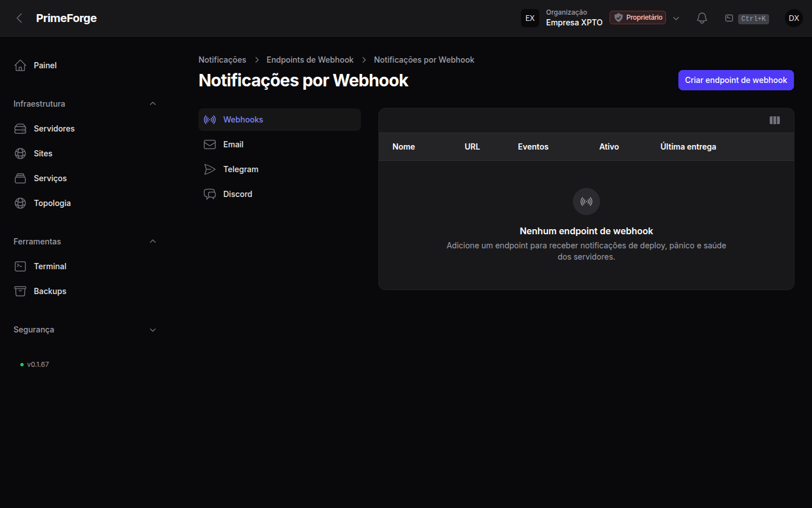The image size is (812, 508).
Task: Go to Notificações breadcrumb
Action: [222, 60]
